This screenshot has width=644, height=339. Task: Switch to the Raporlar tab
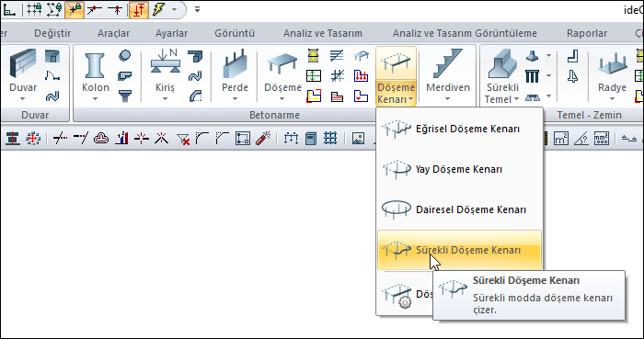587,33
